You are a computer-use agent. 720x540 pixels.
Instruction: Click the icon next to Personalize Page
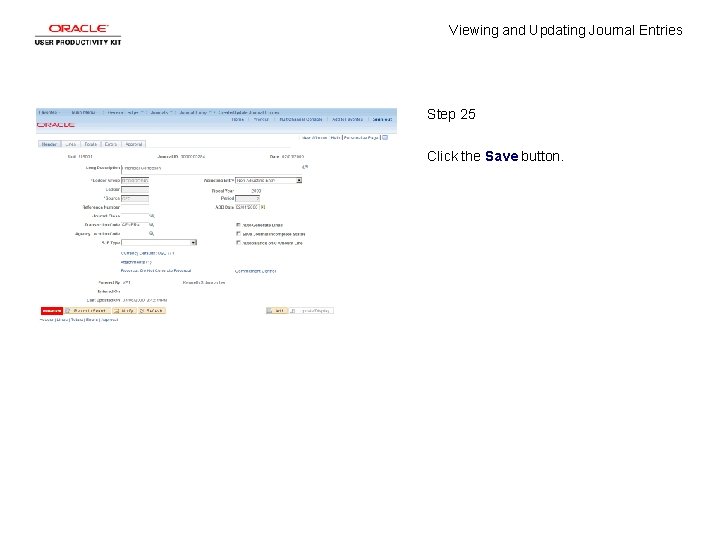(x=385, y=137)
